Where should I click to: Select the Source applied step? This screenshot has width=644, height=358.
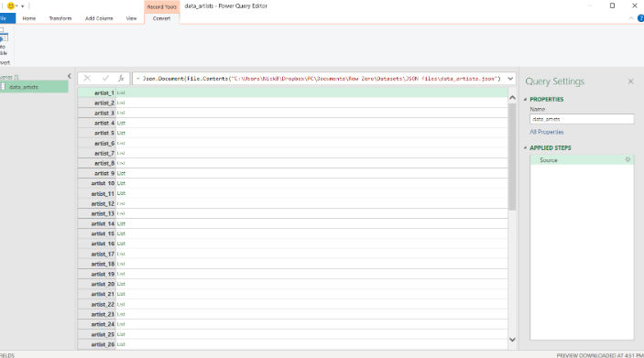click(x=582, y=160)
